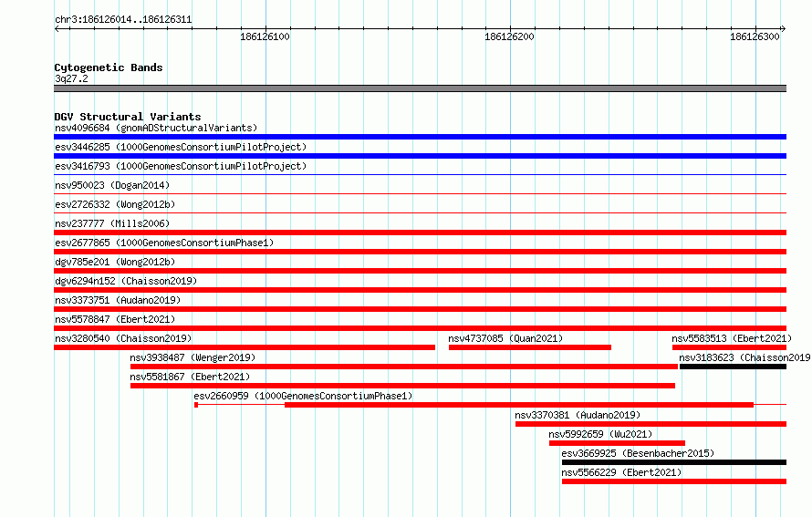Open nsv3373751 (Audano2019) label

pyautogui.click(x=118, y=300)
